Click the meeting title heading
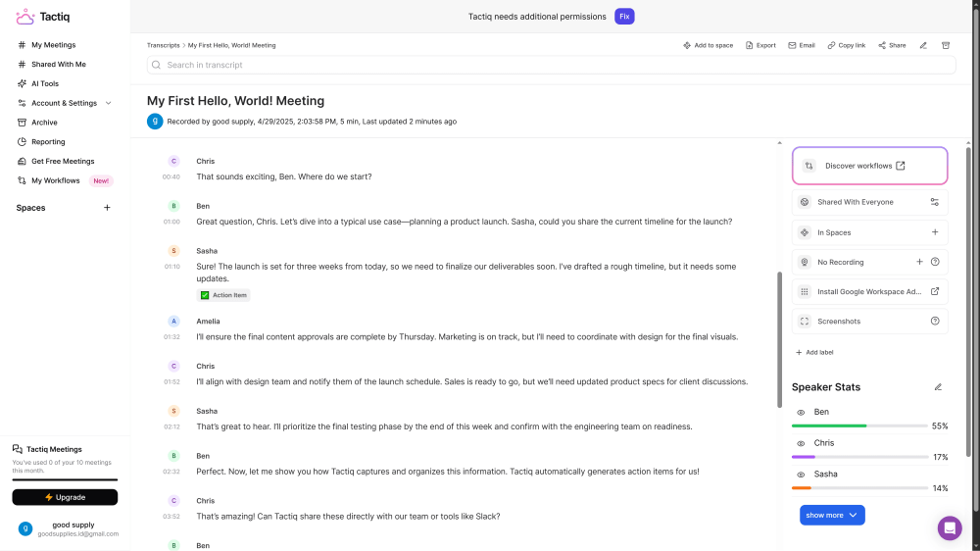Image resolution: width=980 pixels, height=551 pixels. coord(235,101)
